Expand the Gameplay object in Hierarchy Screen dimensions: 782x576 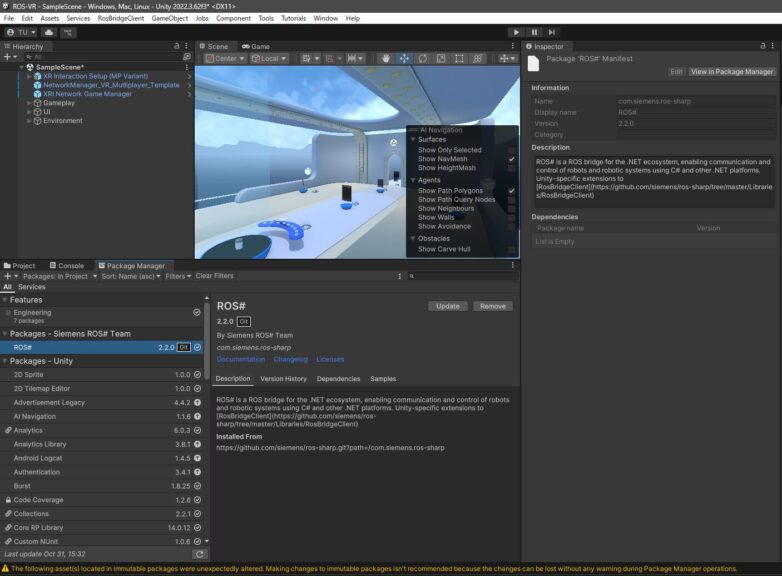29,103
